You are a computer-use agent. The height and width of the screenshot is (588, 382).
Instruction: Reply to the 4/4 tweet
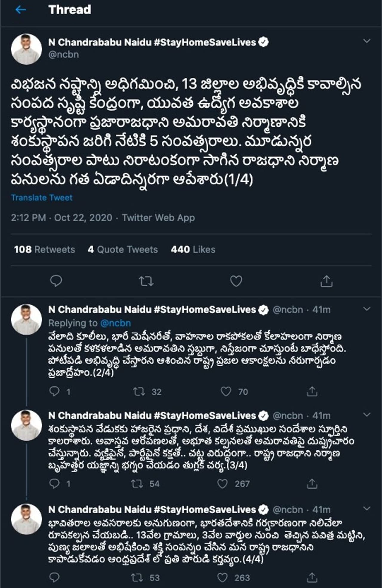(x=54, y=578)
